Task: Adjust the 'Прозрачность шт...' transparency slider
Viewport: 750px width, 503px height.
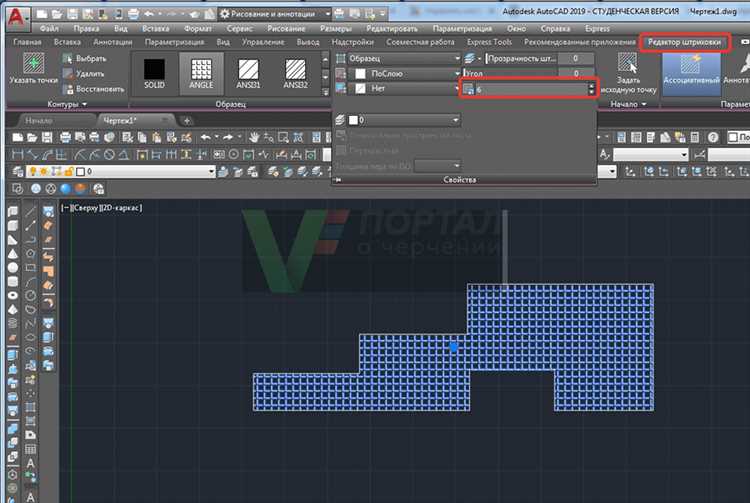Action: [x=522, y=58]
